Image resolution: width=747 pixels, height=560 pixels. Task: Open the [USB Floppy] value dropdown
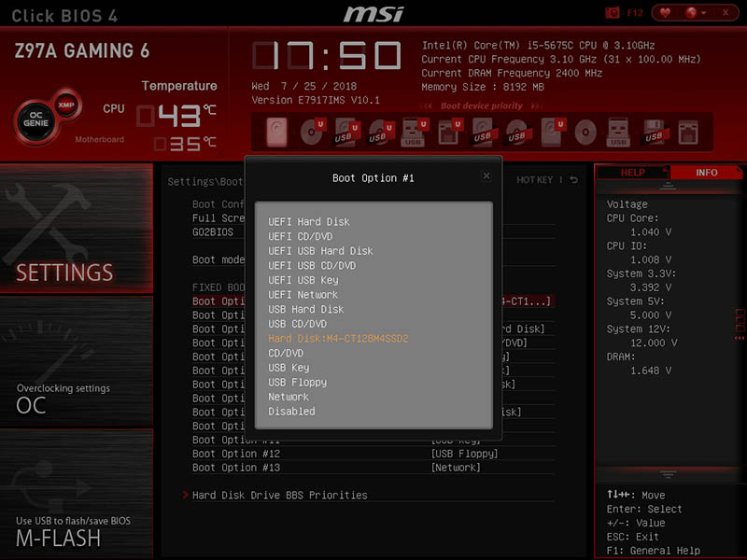click(x=464, y=454)
